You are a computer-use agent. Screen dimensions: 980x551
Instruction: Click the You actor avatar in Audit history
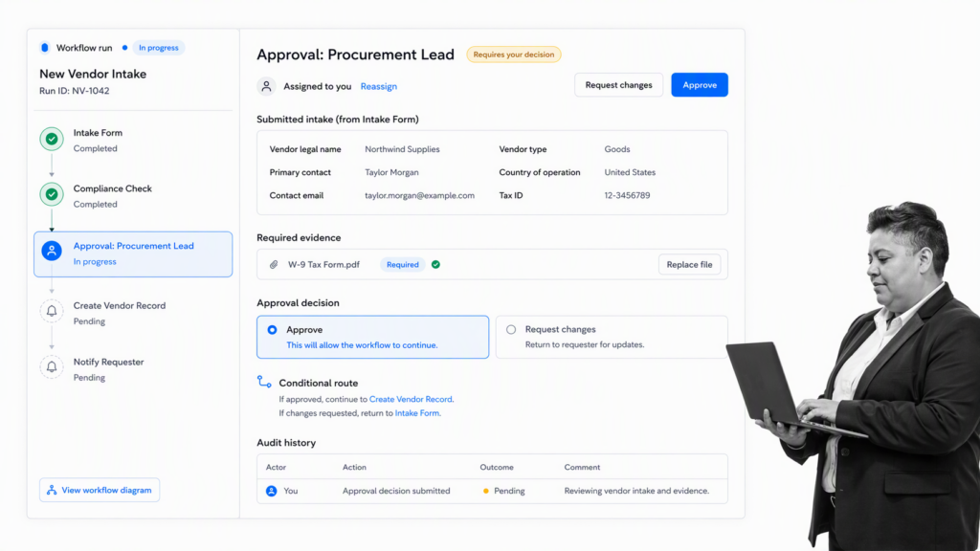[x=271, y=491]
